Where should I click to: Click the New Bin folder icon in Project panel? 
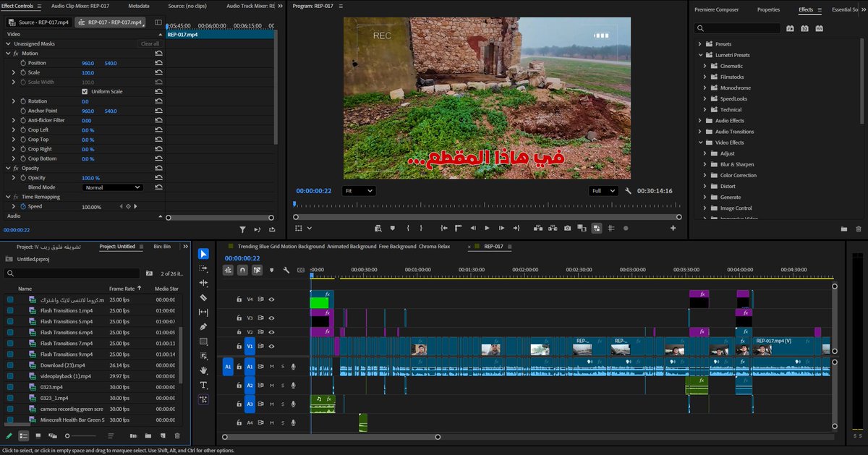148,436
